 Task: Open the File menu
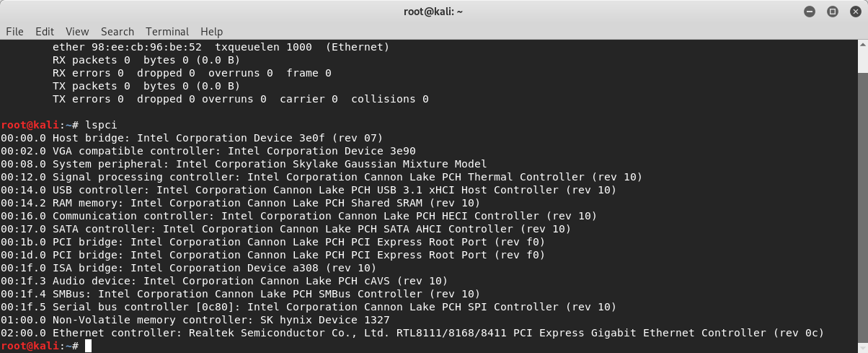tap(14, 32)
